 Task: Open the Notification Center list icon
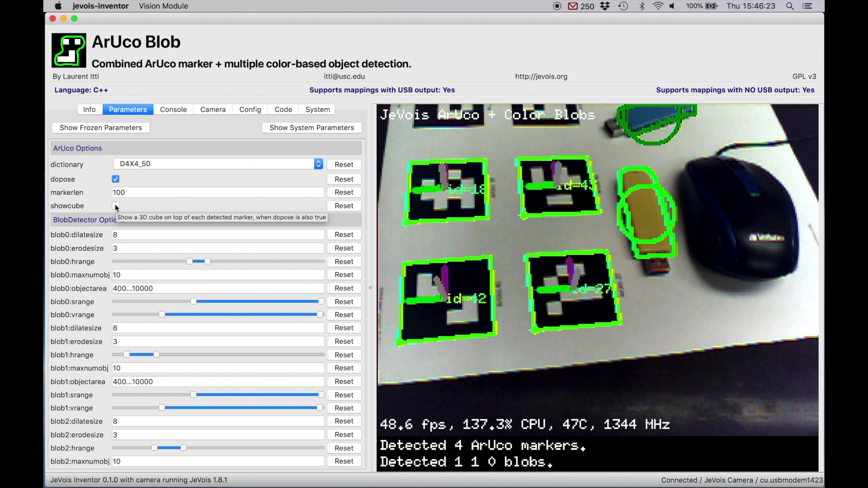click(x=807, y=6)
